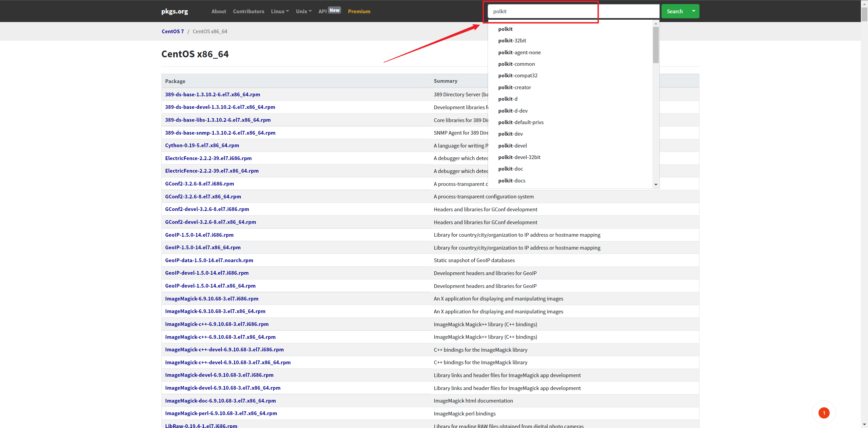Open the Cython-0.19-5.el7.x86_64.rpm package page
This screenshot has height=428, width=868.
[x=202, y=145]
